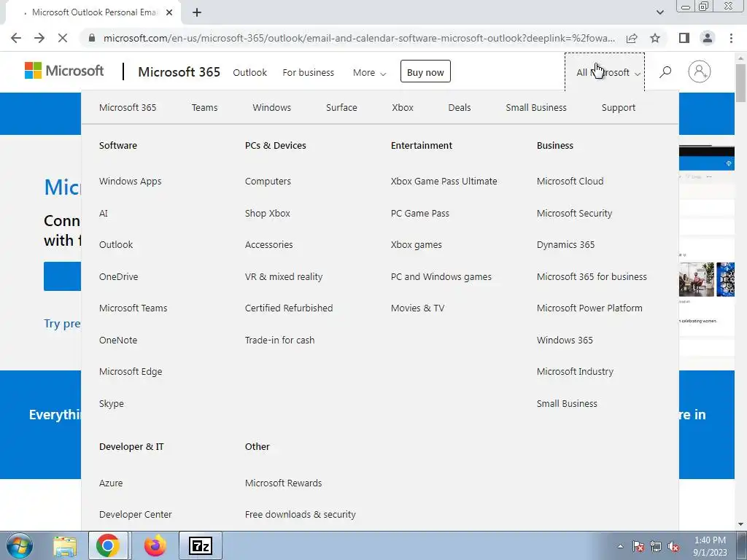747x560 pixels.
Task: Open the Outlook nav link in the header
Action: (x=249, y=72)
